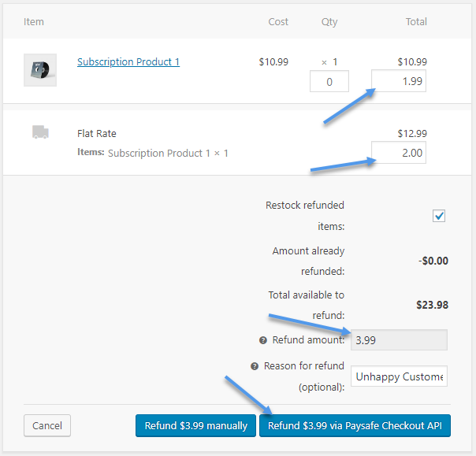Screen dimensions: 476x456
Task: Click the $23.98 total available to refund
Action: point(432,305)
